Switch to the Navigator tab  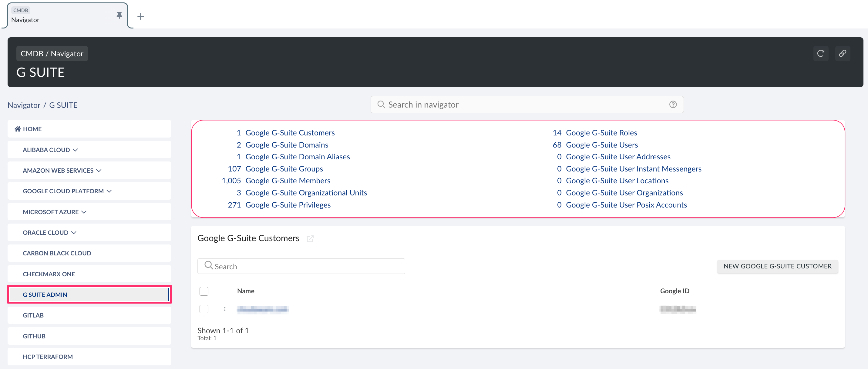click(25, 19)
